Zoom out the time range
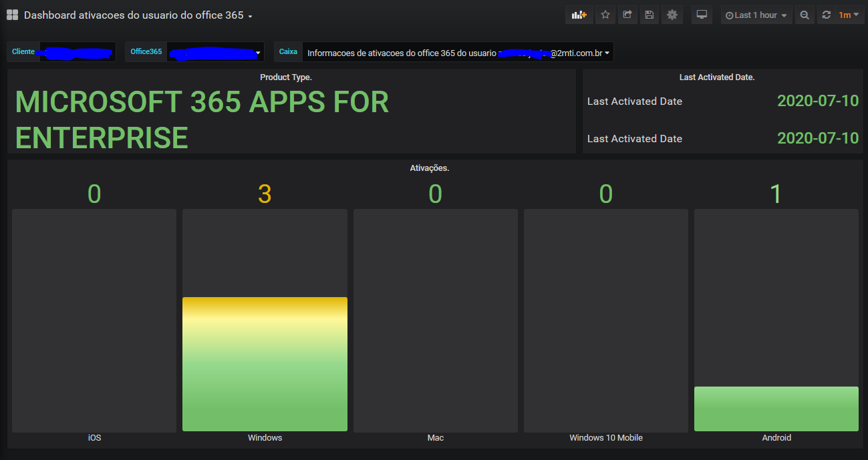Image resolution: width=868 pixels, height=460 pixels. tap(805, 15)
